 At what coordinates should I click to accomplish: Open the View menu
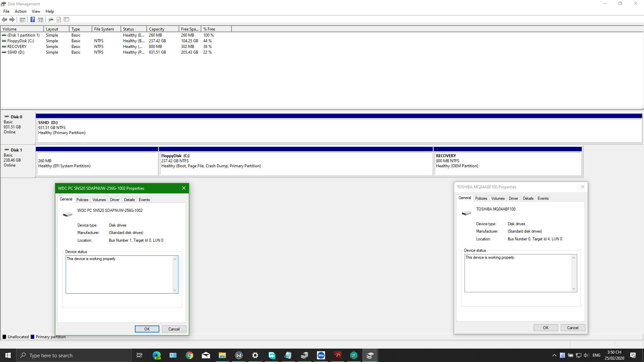click(x=36, y=11)
